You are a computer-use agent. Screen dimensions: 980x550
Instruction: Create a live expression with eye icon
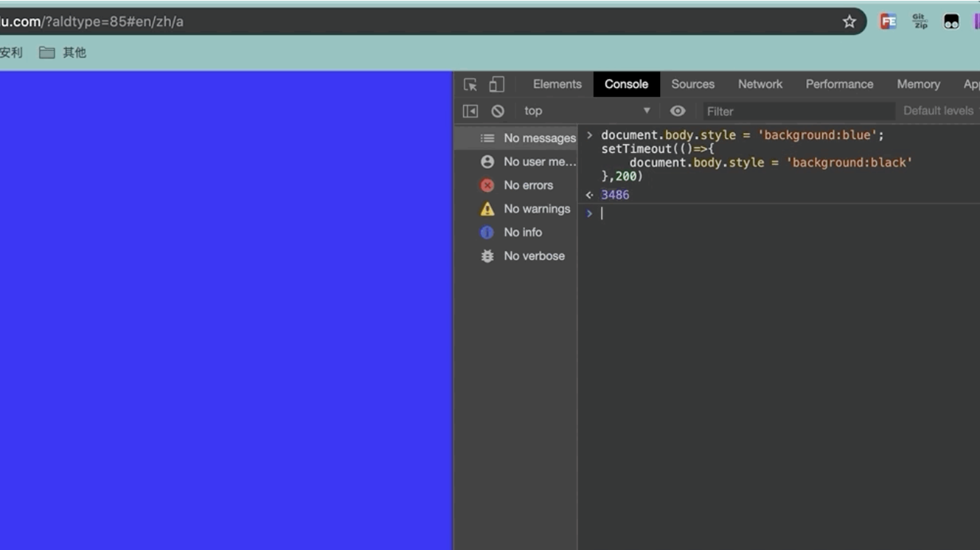pos(678,111)
